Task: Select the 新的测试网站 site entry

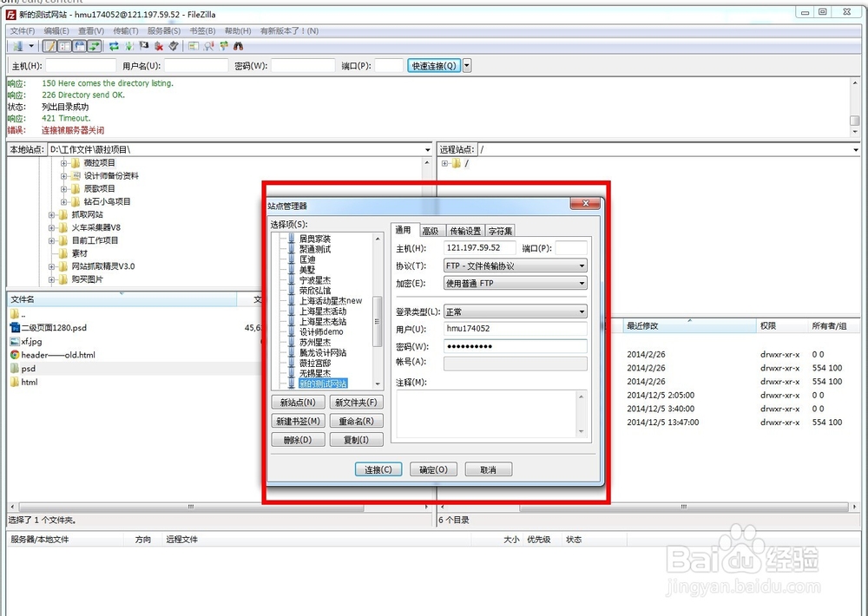Action: 323,383
